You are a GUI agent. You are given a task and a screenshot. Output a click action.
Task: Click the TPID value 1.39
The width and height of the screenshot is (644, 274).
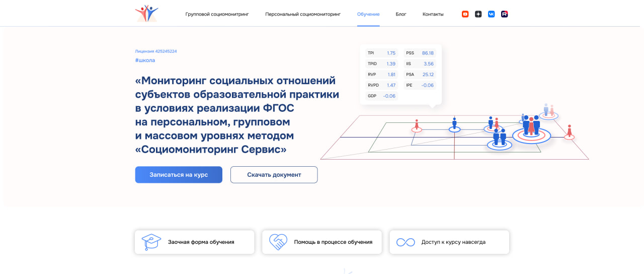pos(391,64)
